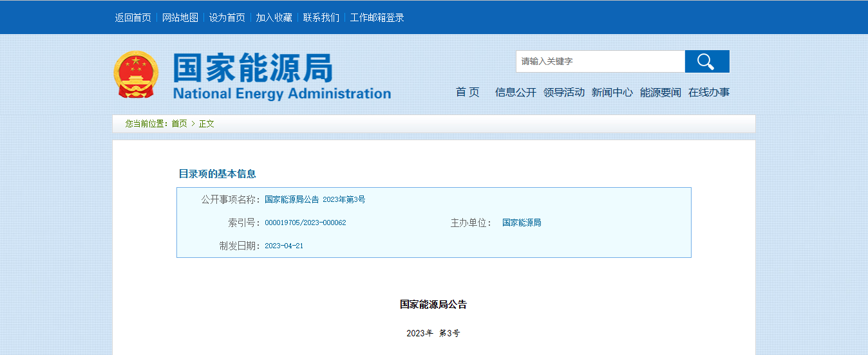868x355 pixels.
Task: Click the national emblem logo
Action: click(x=135, y=75)
